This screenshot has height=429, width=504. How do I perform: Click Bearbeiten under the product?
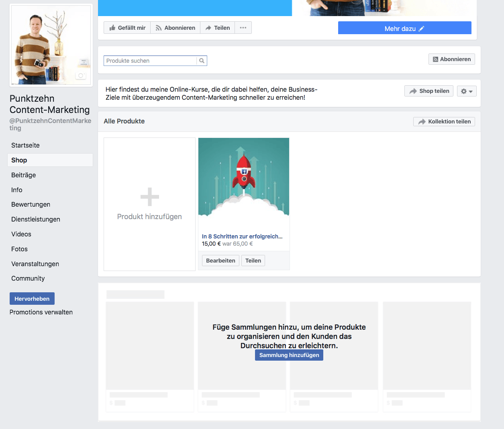[x=220, y=261]
